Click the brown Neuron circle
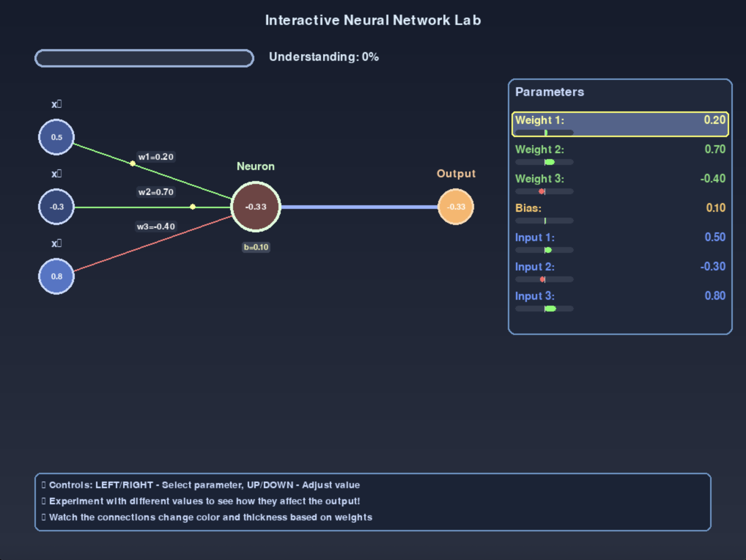 click(x=256, y=207)
